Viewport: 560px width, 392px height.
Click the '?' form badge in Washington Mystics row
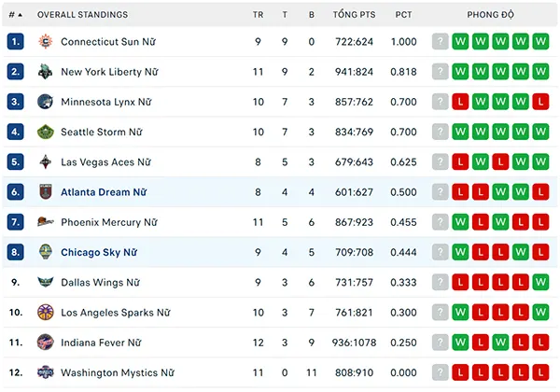point(440,372)
